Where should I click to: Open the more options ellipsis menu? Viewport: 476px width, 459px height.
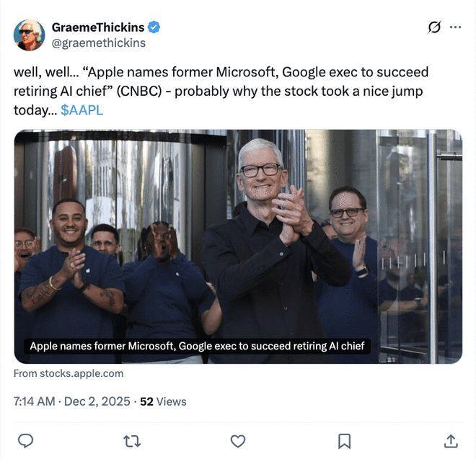[x=455, y=27]
